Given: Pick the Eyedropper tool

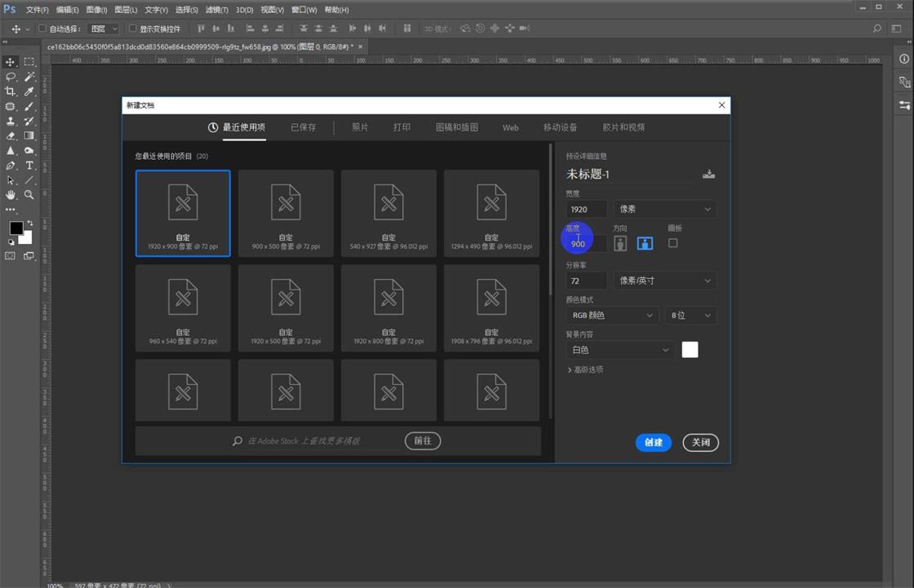Looking at the screenshot, I should pyautogui.click(x=29, y=91).
